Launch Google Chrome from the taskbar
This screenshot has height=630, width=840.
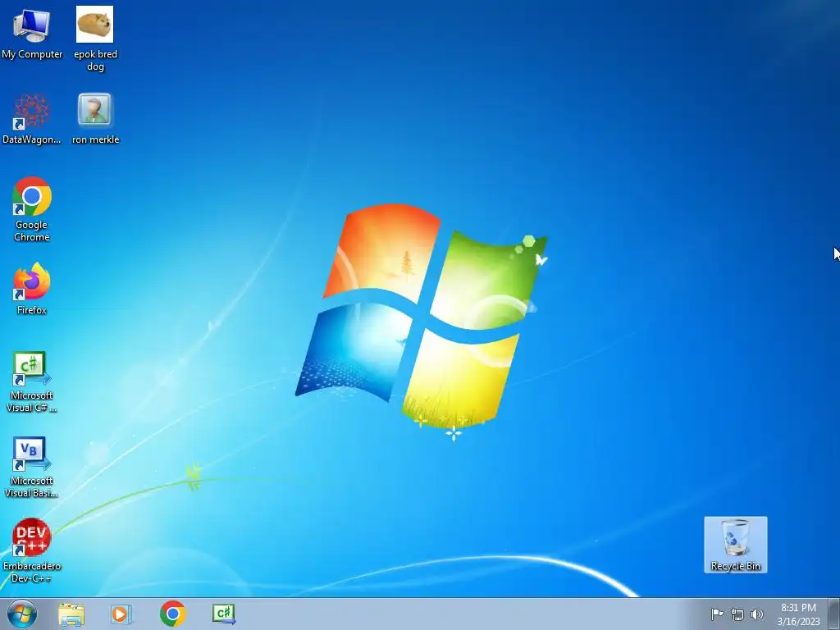(172, 614)
